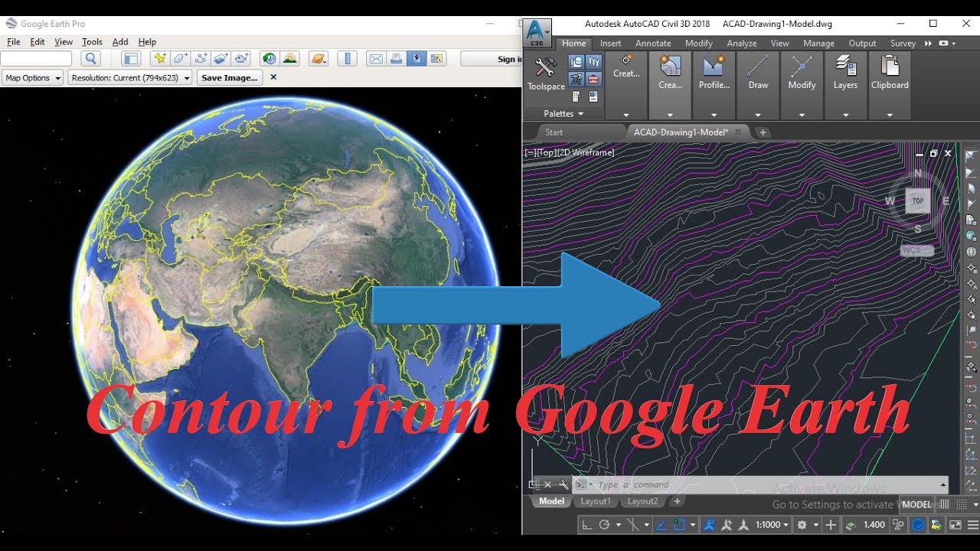Record a tour in Google Earth
980x551 pixels.
242,58
